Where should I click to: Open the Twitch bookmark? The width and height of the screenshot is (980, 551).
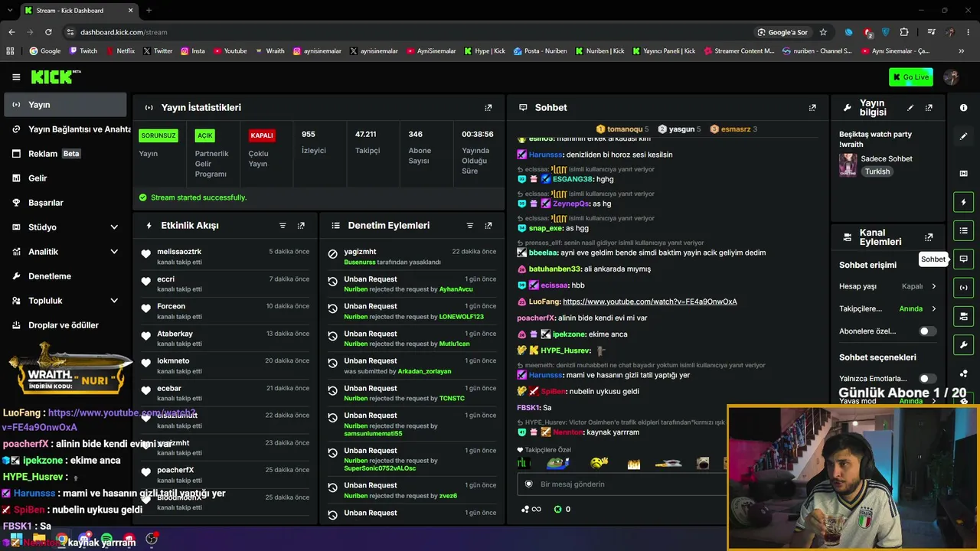coord(83,51)
